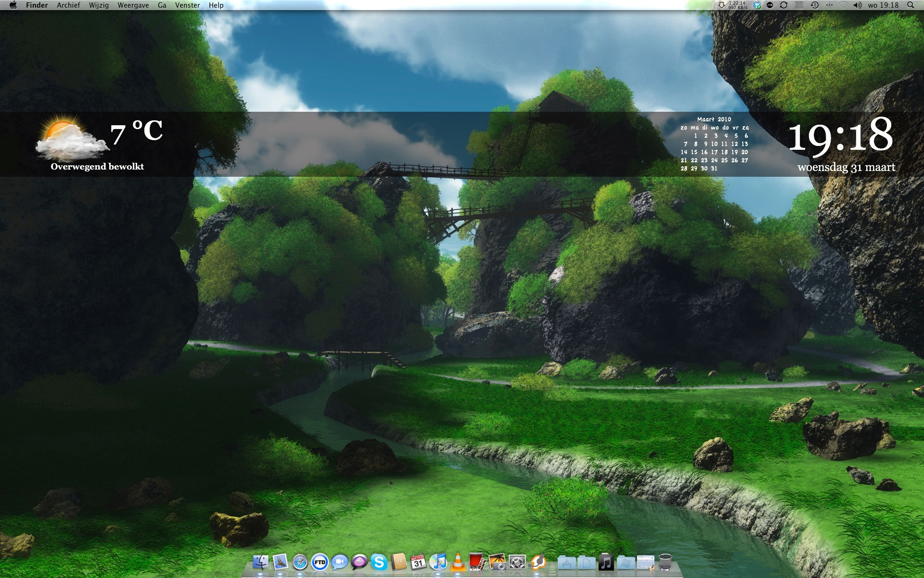Launch Safari from the Dock
This screenshot has height=578, width=924.
300,562
